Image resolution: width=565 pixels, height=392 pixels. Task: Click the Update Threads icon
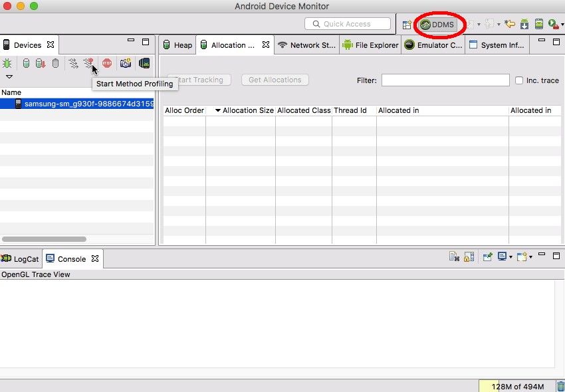coord(73,63)
